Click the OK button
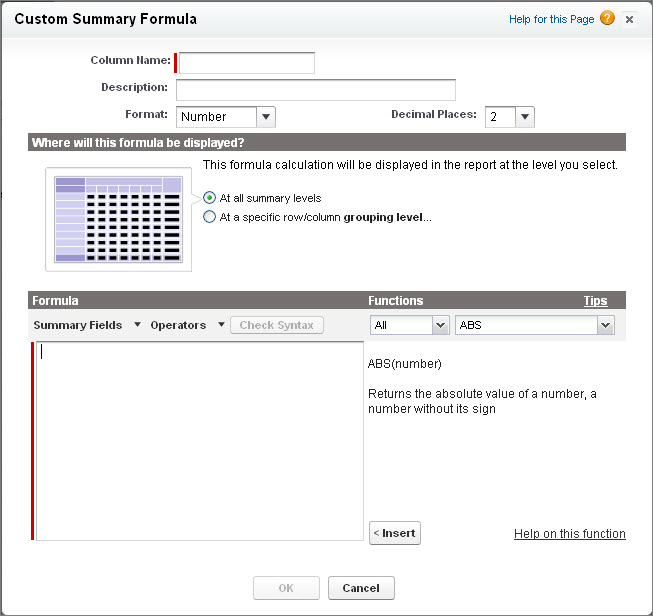The height and width of the screenshot is (616, 653). (286, 588)
